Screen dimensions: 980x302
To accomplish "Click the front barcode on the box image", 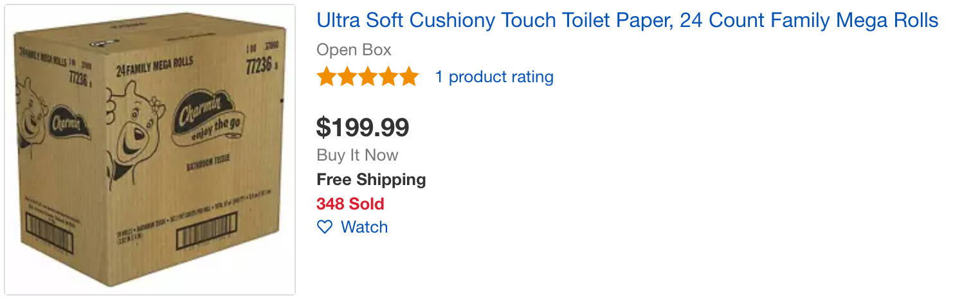I will [206, 238].
